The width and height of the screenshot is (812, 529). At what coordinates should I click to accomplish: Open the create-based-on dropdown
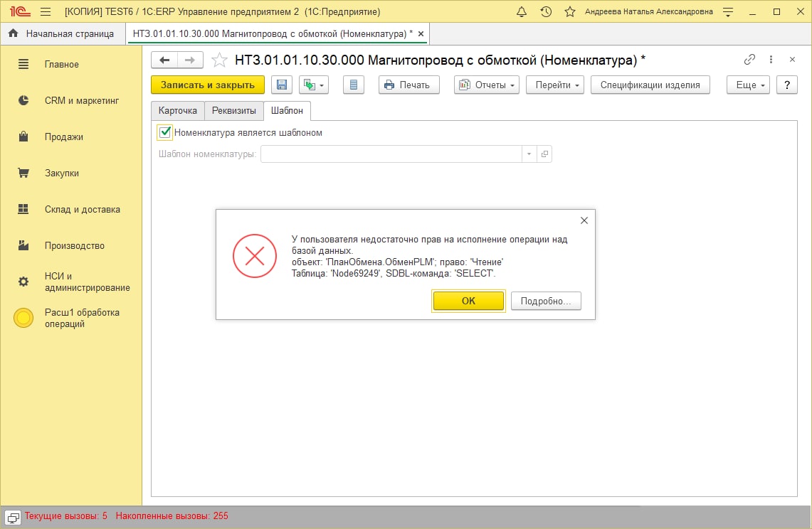[x=314, y=85]
